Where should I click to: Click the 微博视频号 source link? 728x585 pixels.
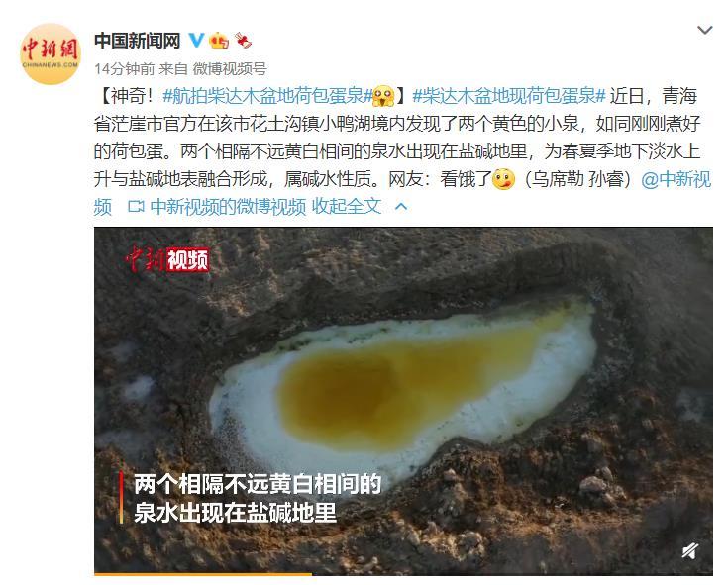coord(230,69)
